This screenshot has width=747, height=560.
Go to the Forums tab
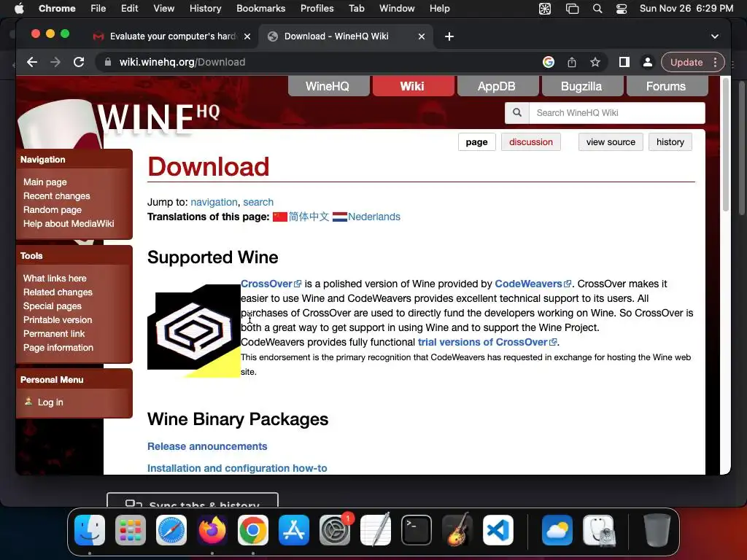tap(667, 86)
